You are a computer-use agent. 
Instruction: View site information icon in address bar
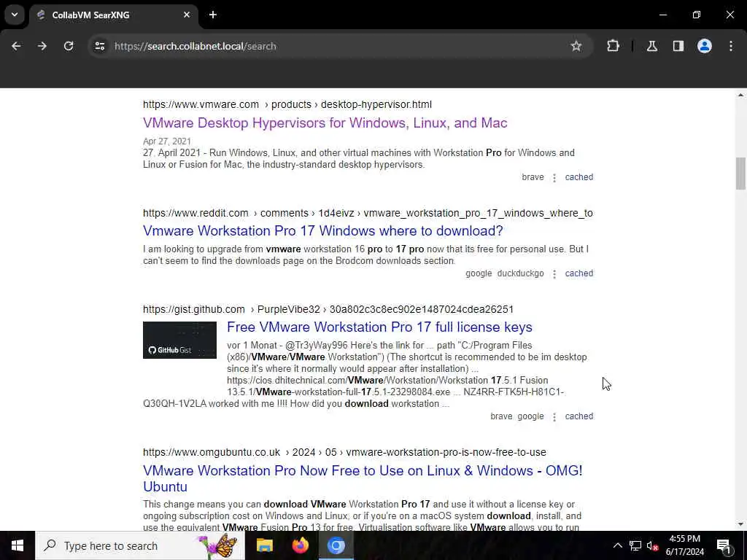point(99,46)
